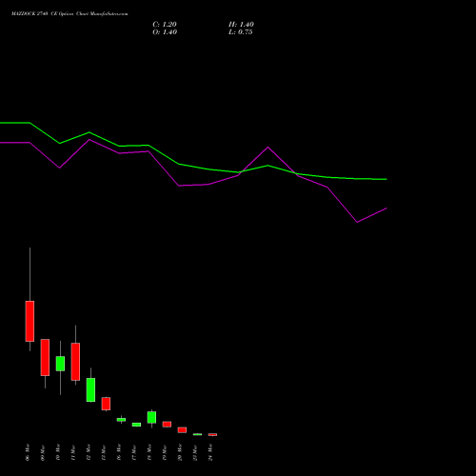Click the green candlestick for 18 Mar
476x476 pixels.
click(x=151, y=417)
